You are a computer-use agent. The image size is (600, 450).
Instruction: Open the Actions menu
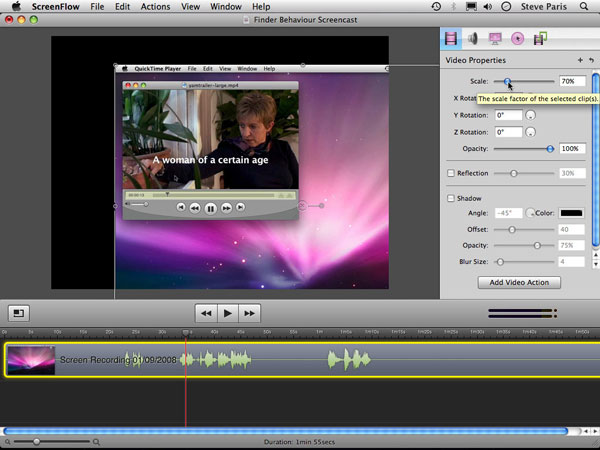pyautogui.click(x=155, y=6)
